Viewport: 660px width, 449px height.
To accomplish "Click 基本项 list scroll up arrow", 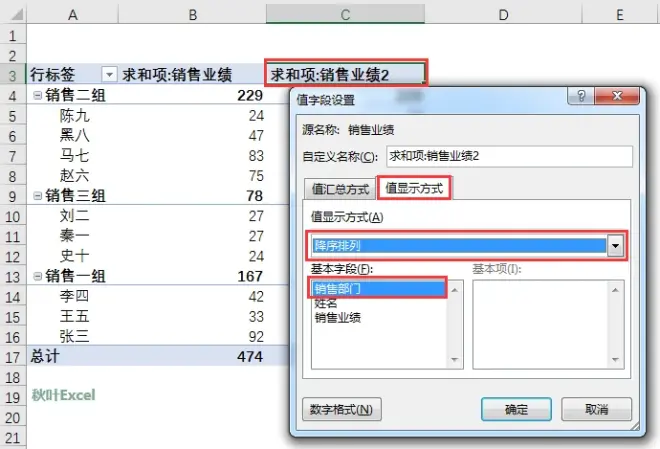I will coord(615,290).
